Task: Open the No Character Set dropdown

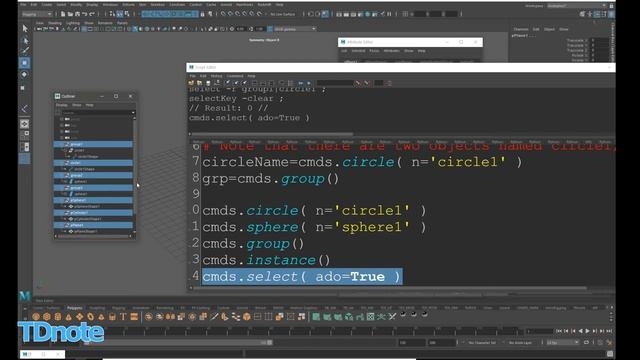Action: click(x=482, y=343)
